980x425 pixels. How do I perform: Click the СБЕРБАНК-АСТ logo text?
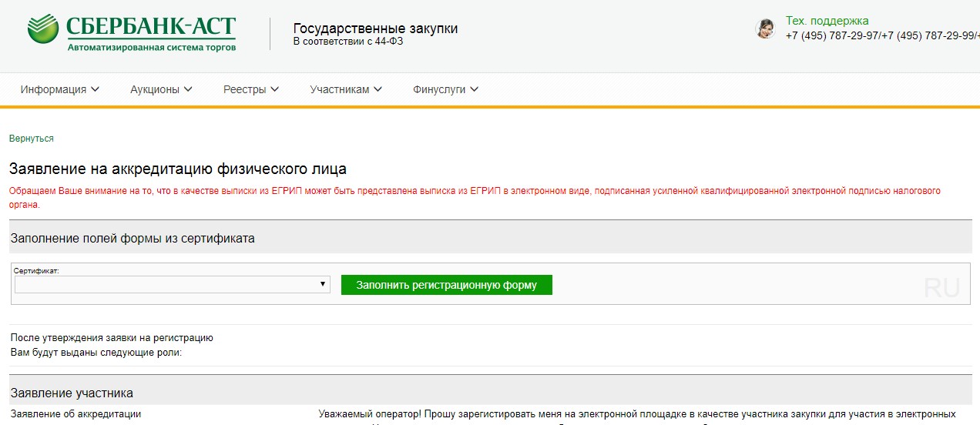pyautogui.click(x=150, y=27)
